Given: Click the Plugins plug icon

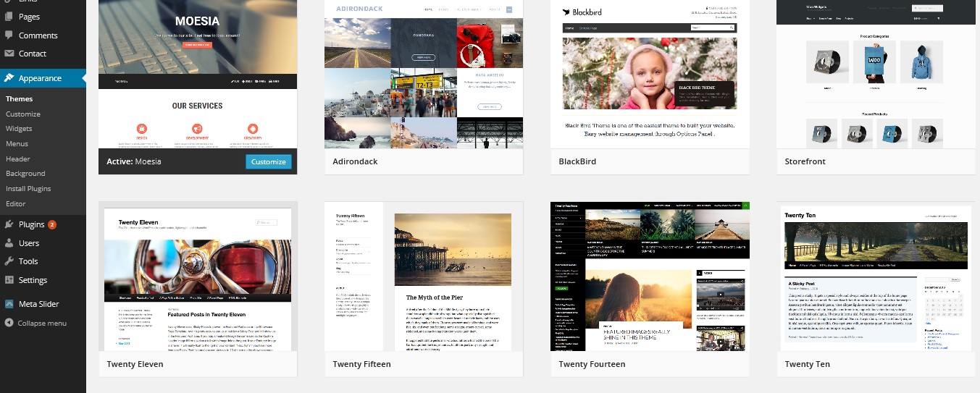Looking at the screenshot, I should point(9,224).
